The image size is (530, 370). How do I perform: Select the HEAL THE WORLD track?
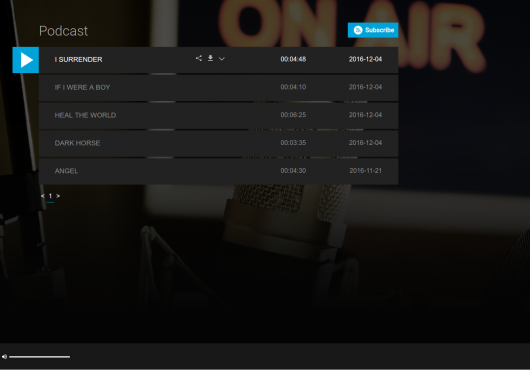pos(218,116)
